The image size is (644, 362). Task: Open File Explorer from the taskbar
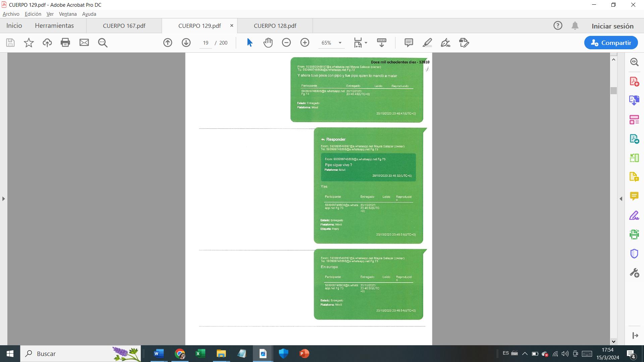pyautogui.click(x=221, y=354)
